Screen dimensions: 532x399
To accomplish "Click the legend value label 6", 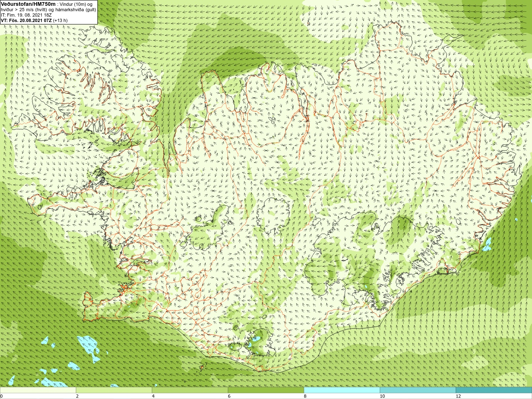I will tap(229, 396).
